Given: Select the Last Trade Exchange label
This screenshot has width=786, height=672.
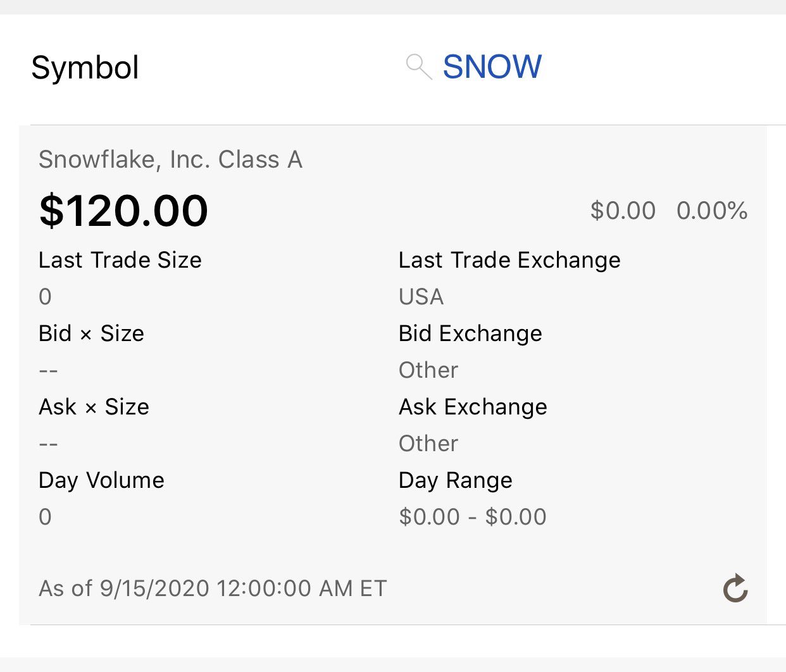Looking at the screenshot, I should 509,260.
